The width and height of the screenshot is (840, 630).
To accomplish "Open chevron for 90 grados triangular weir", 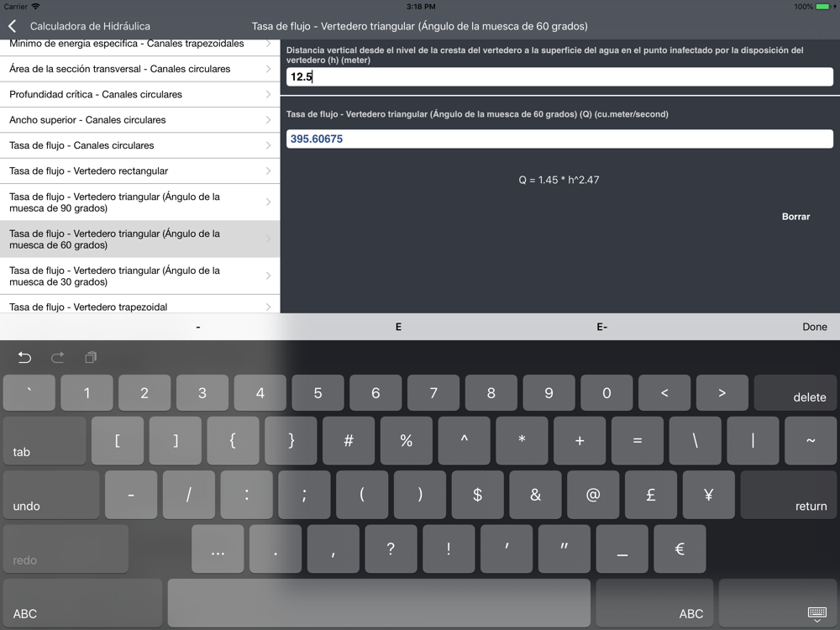I will coord(269,202).
